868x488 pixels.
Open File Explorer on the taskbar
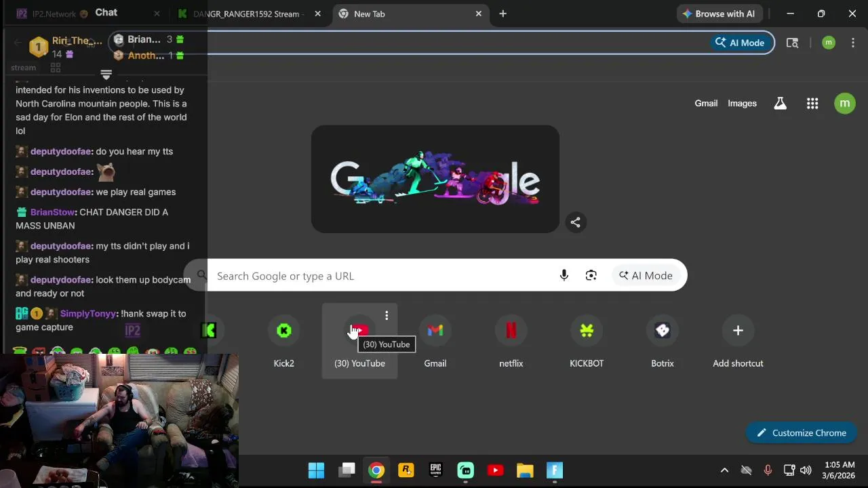point(525,470)
